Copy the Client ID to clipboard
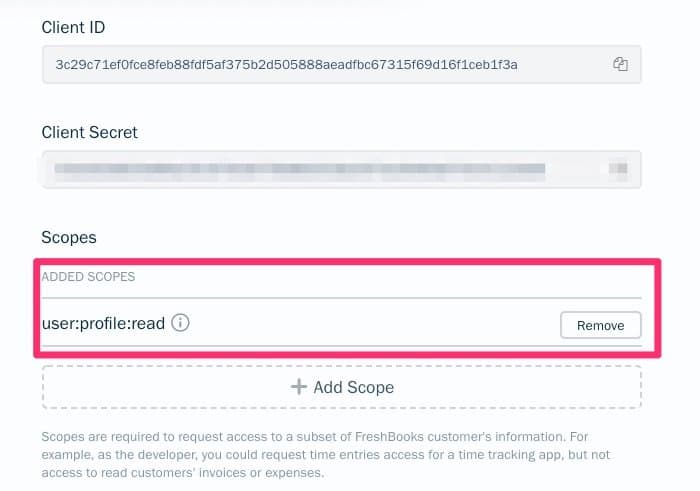 click(x=620, y=64)
